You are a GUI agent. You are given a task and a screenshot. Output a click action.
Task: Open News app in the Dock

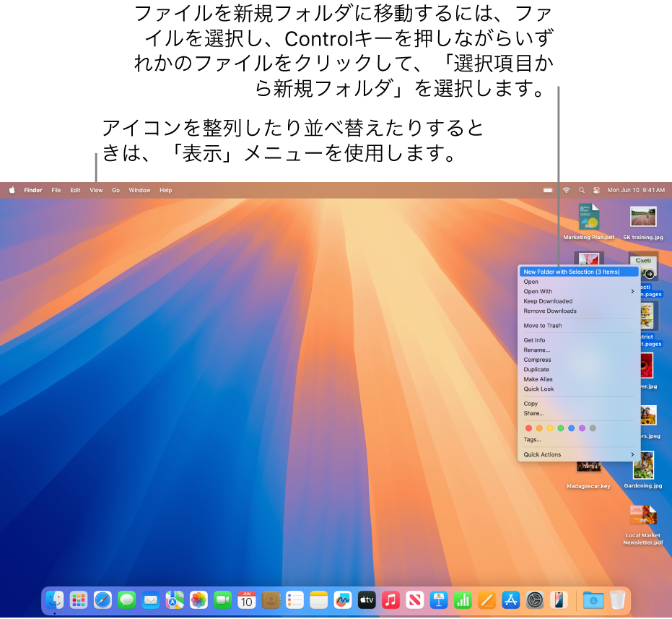coord(415,600)
